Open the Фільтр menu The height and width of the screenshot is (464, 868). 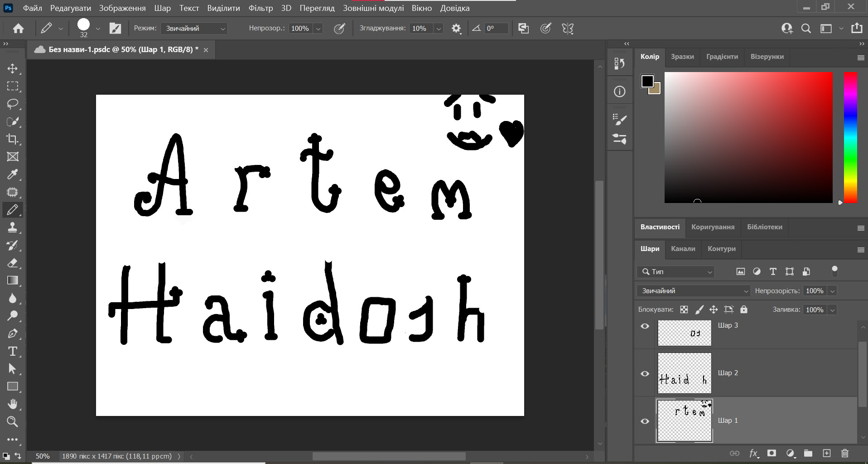260,8
